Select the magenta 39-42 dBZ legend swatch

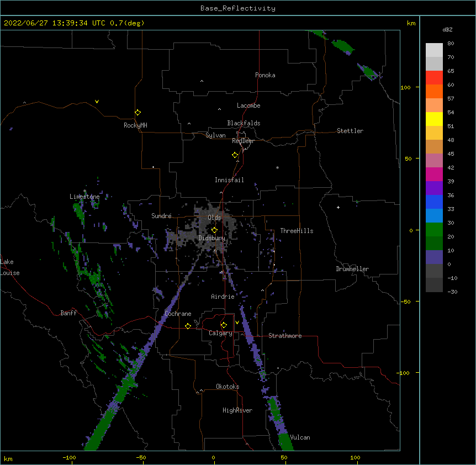(434, 175)
